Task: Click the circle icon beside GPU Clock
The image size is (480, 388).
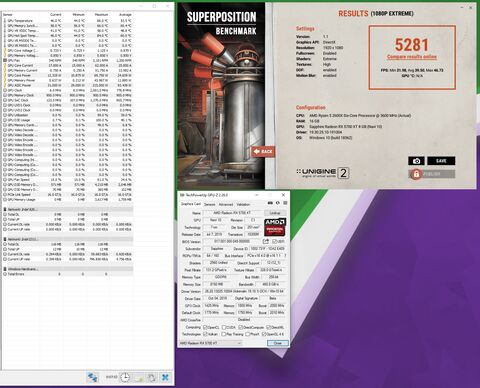Action: point(5,90)
